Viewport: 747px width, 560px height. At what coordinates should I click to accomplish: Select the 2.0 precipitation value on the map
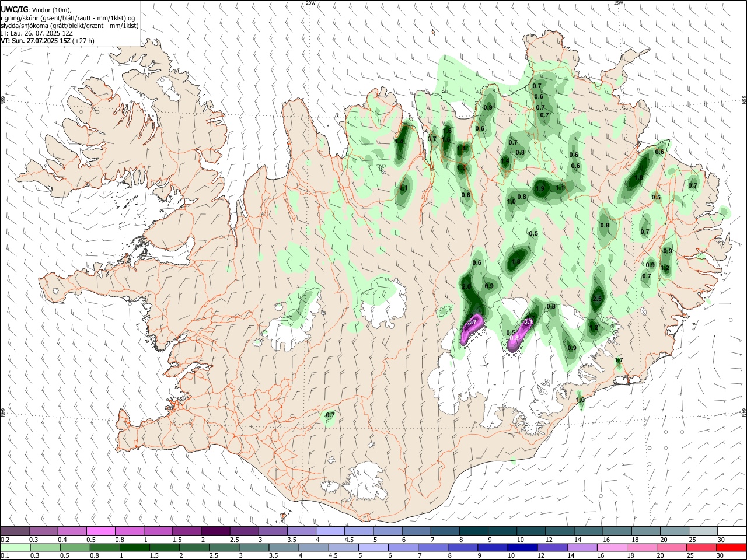pyautogui.click(x=466, y=287)
